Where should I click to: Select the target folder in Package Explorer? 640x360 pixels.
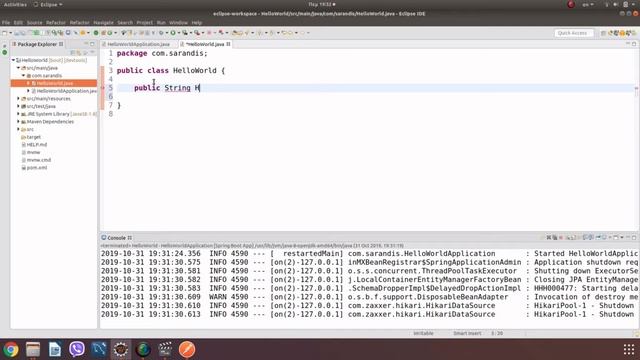pos(33,137)
